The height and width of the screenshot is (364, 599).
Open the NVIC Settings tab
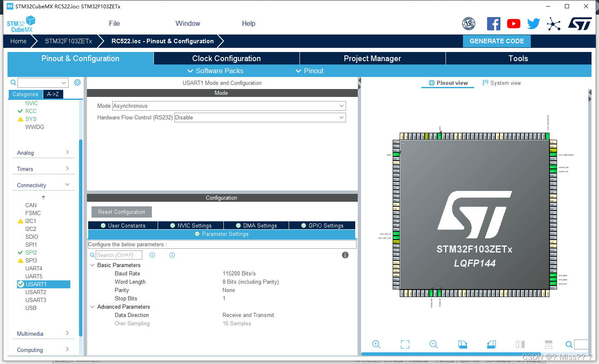(191, 225)
